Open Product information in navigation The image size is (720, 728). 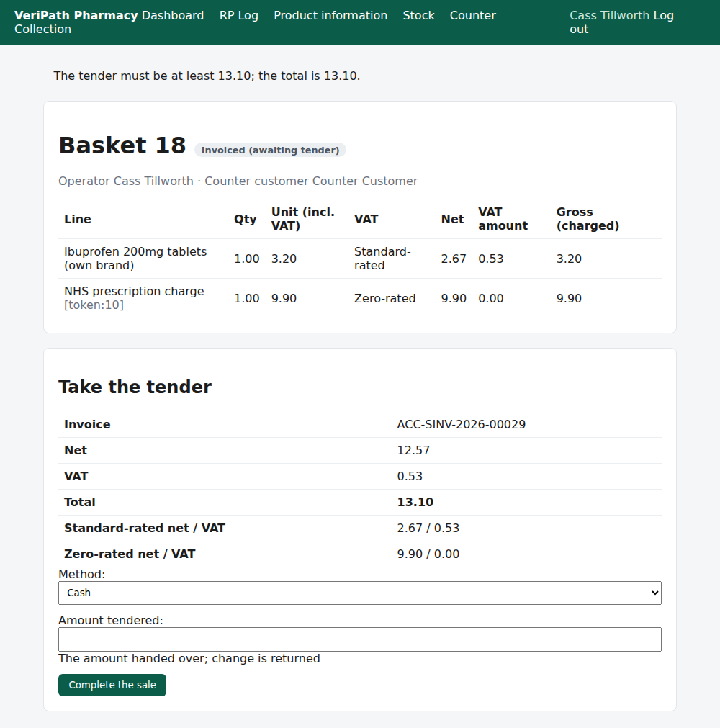330,15
